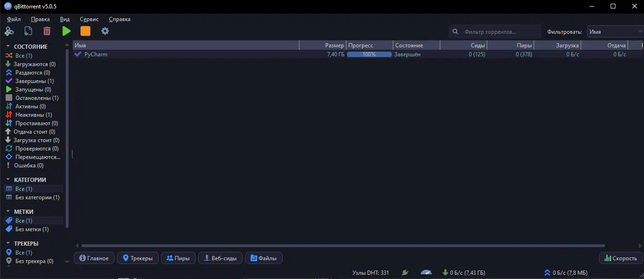Click the red delete torrent icon
This screenshot has width=644, height=279.
tap(47, 31)
